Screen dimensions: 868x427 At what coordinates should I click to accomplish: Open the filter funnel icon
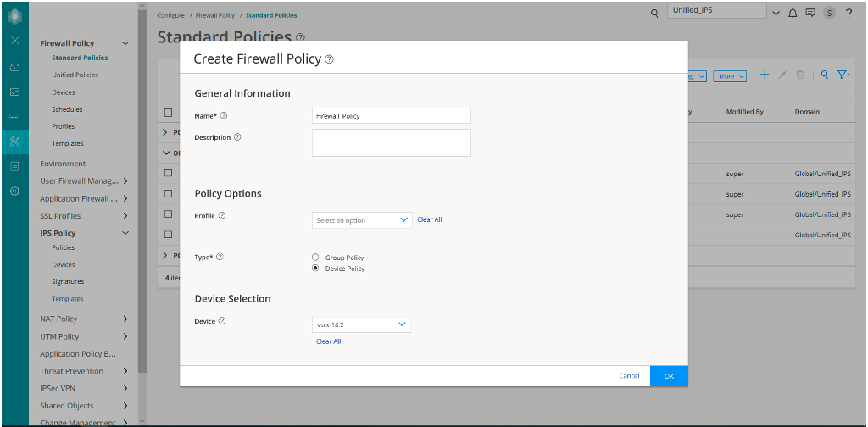[843, 75]
